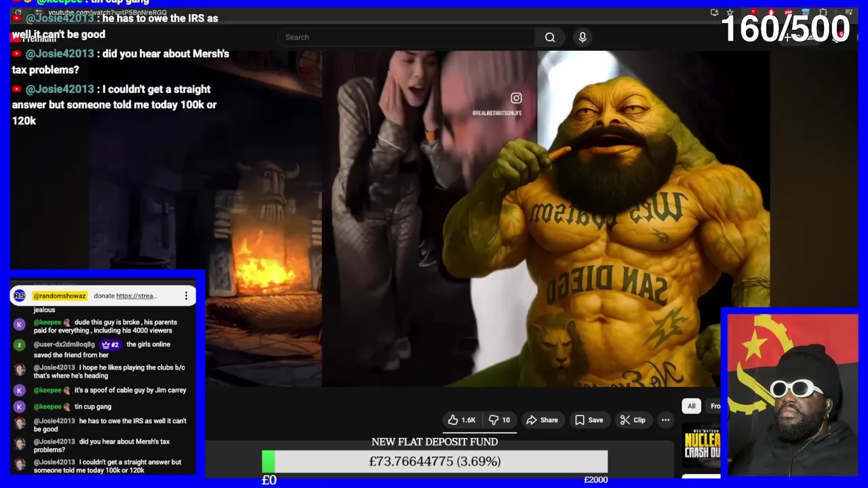The height and width of the screenshot is (488, 868).
Task: Open the three-dot more actions menu
Action: point(665,420)
